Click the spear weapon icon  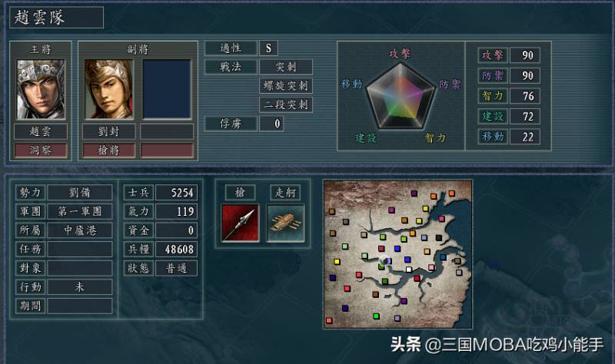(x=240, y=223)
